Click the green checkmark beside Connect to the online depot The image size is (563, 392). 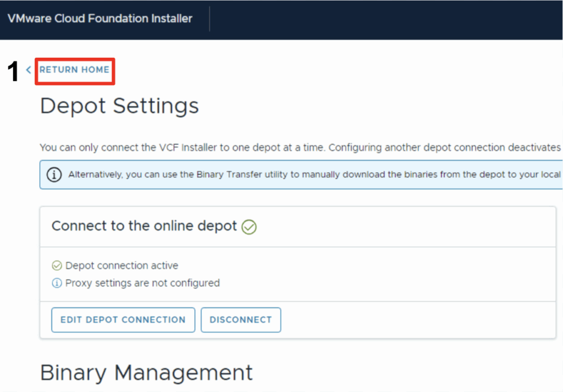(249, 227)
